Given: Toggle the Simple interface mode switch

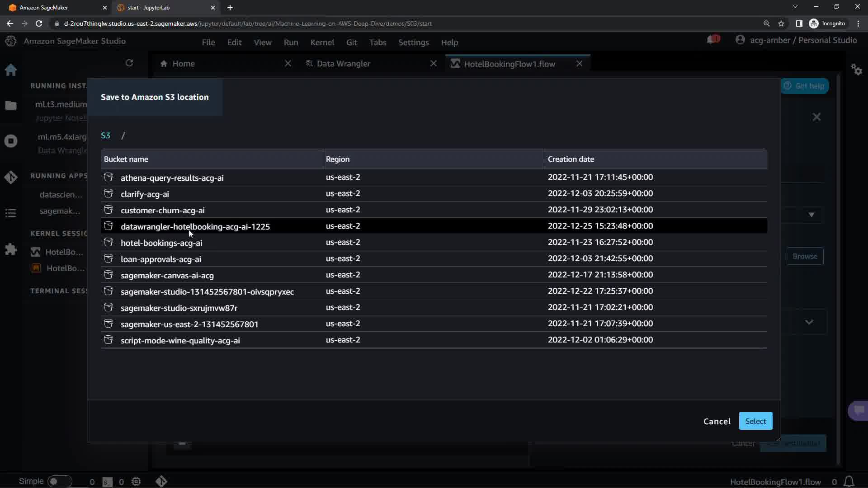Looking at the screenshot, I should point(59,481).
